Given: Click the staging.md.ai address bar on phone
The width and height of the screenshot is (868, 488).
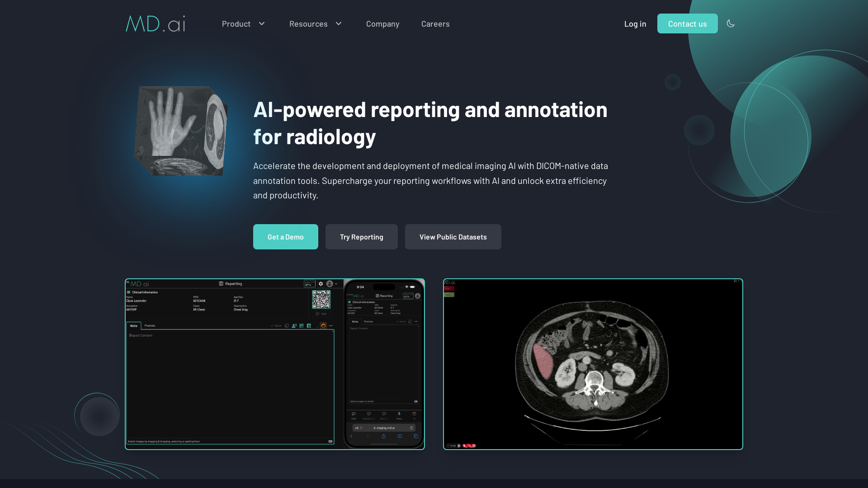Looking at the screenshot, I should [384, 428].
